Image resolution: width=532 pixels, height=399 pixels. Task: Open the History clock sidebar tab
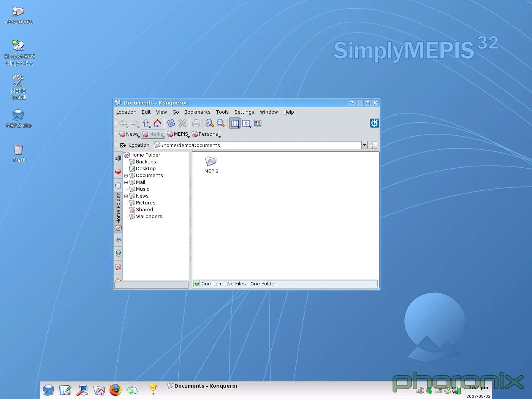coord(118,185)
